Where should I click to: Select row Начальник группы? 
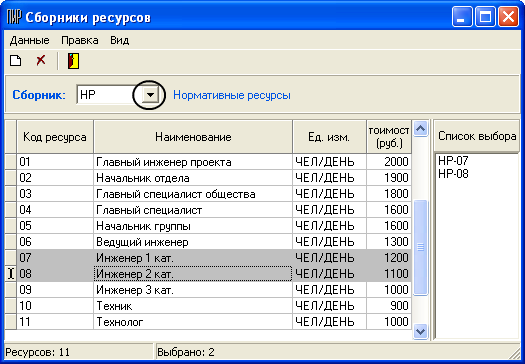(x=193, y=226)
